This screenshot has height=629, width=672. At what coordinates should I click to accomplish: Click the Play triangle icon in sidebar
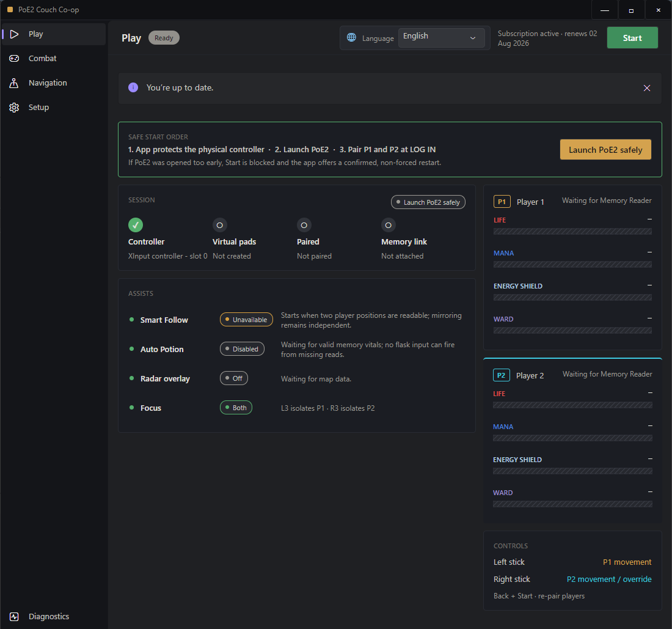14,34
